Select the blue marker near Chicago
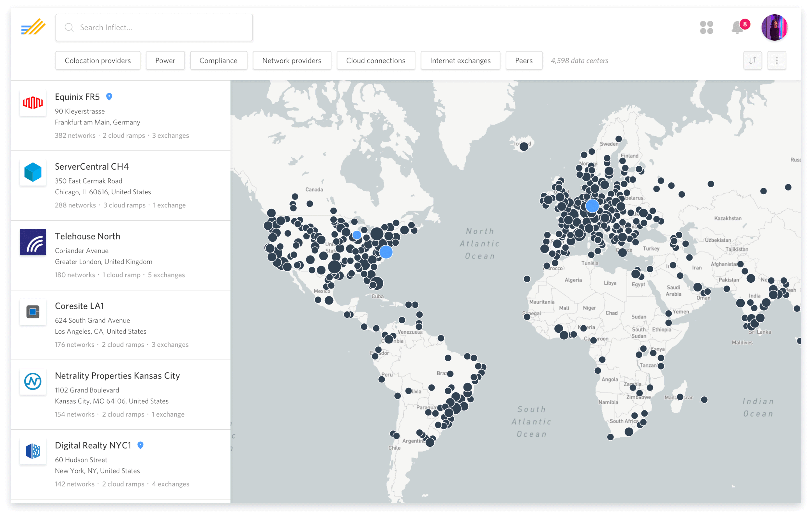 357,235
